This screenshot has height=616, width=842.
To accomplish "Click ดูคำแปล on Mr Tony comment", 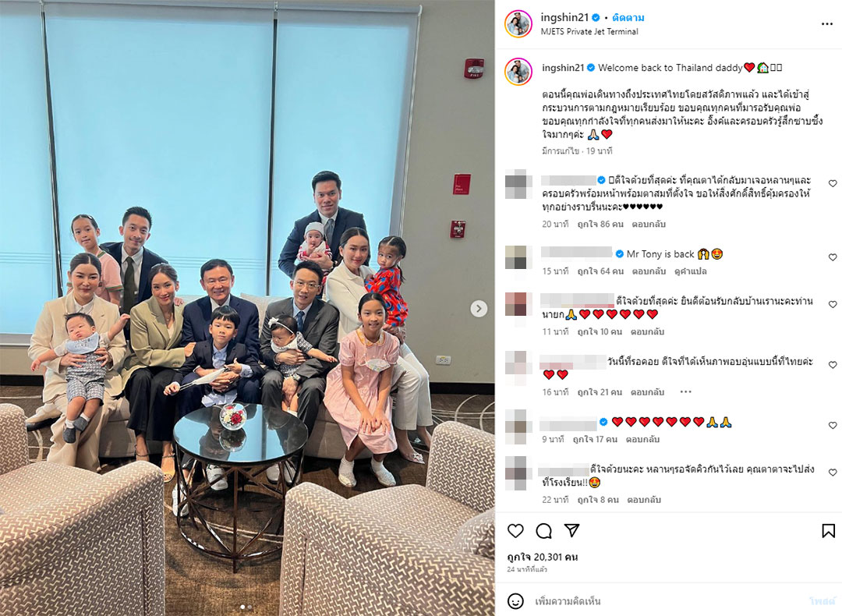I will point(691,271).
